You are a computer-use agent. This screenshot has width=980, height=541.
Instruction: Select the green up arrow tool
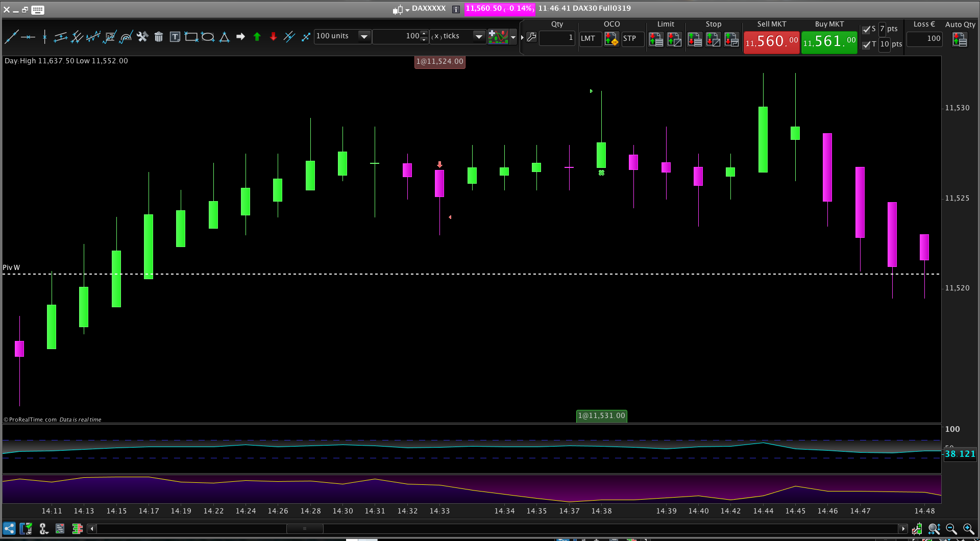tap(257, 37)
